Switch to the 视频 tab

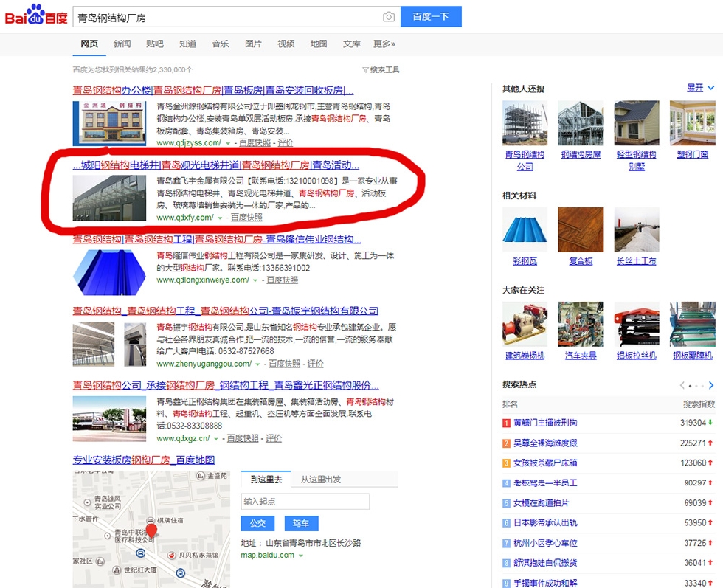(x=286, y=44)
